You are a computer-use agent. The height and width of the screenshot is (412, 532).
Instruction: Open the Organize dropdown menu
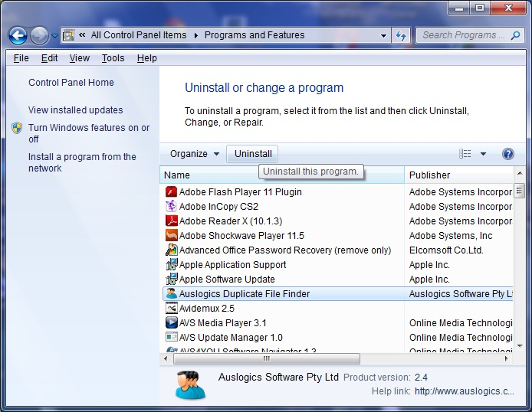pos(195,154)
